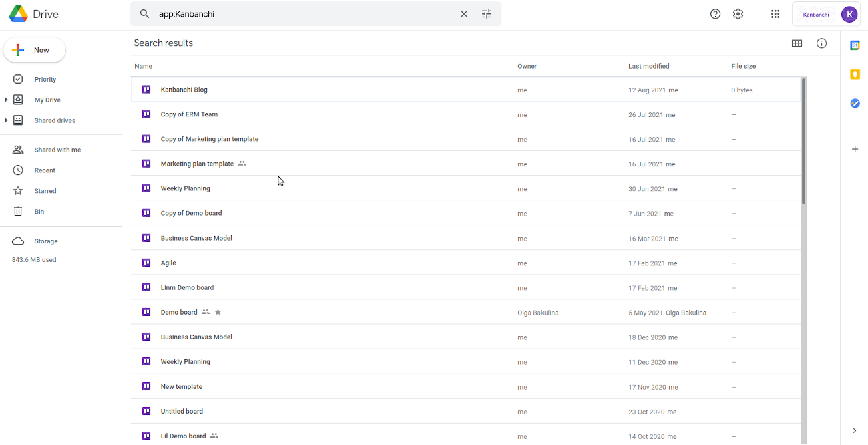Hide the side panel using the chevron
868x445 pixels.
(x=855, y=430)
